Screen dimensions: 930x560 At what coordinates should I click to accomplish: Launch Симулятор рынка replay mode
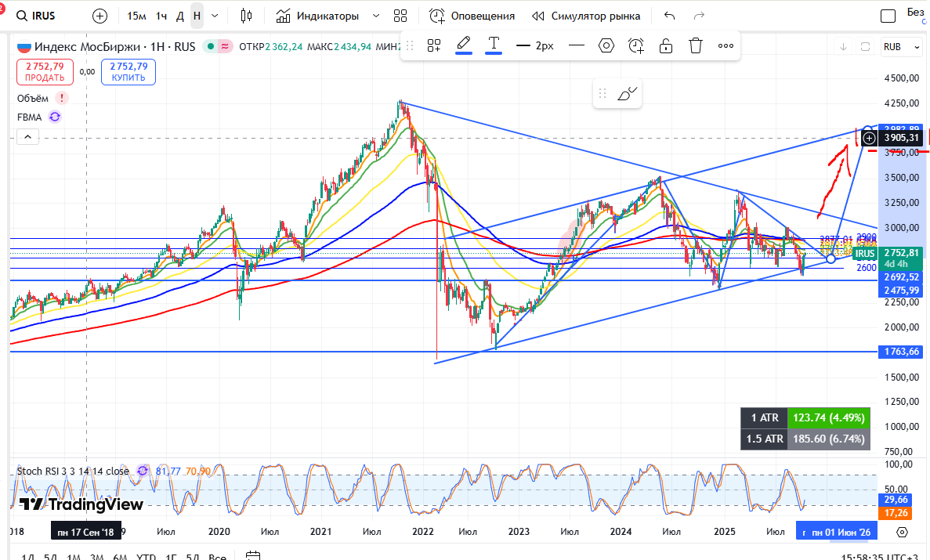[x=586, y=16]
